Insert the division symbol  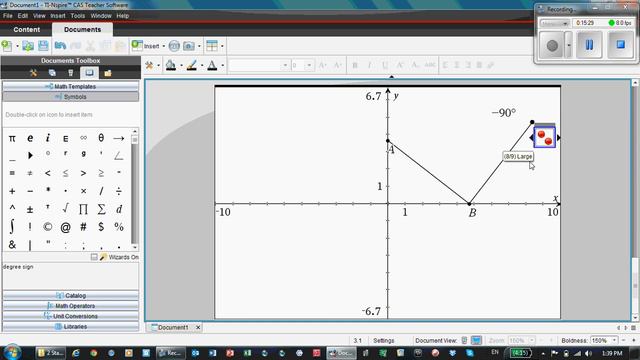coord(119,191)
